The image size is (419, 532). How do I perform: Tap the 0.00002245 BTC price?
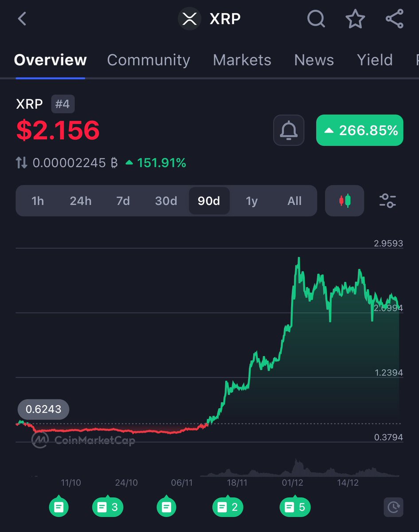tap(75, 163)
